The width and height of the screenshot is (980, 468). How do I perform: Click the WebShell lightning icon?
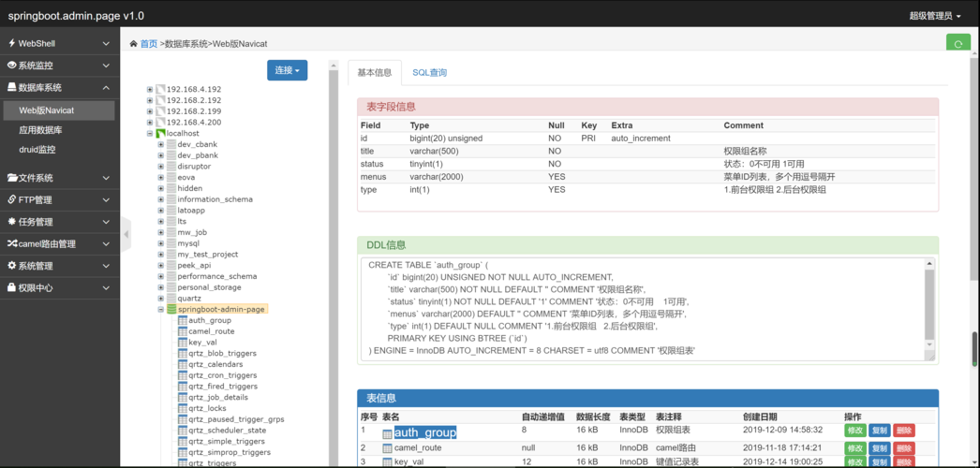(x=12, y=43)
